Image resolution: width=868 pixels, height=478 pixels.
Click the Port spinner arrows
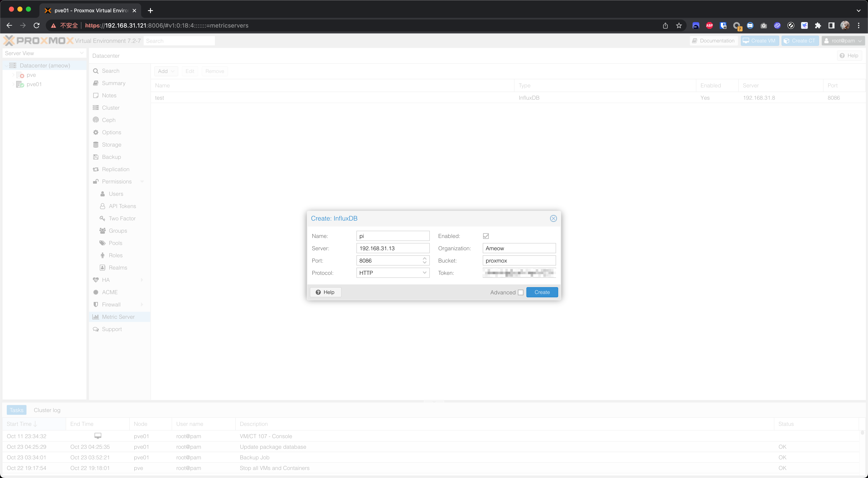point(424,260)
